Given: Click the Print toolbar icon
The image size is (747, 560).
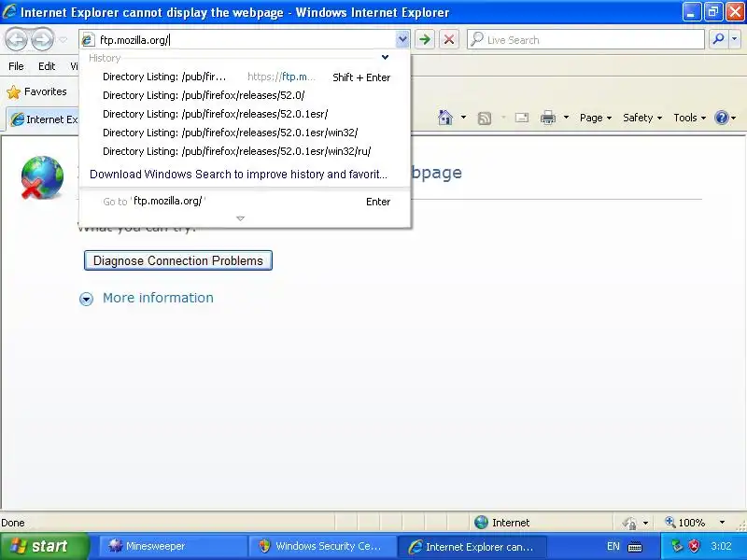Looking at the screenshot, I should click(548, 118).
